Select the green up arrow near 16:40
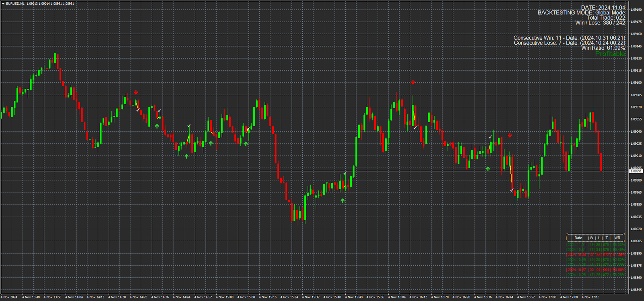 tap(488, 169)
